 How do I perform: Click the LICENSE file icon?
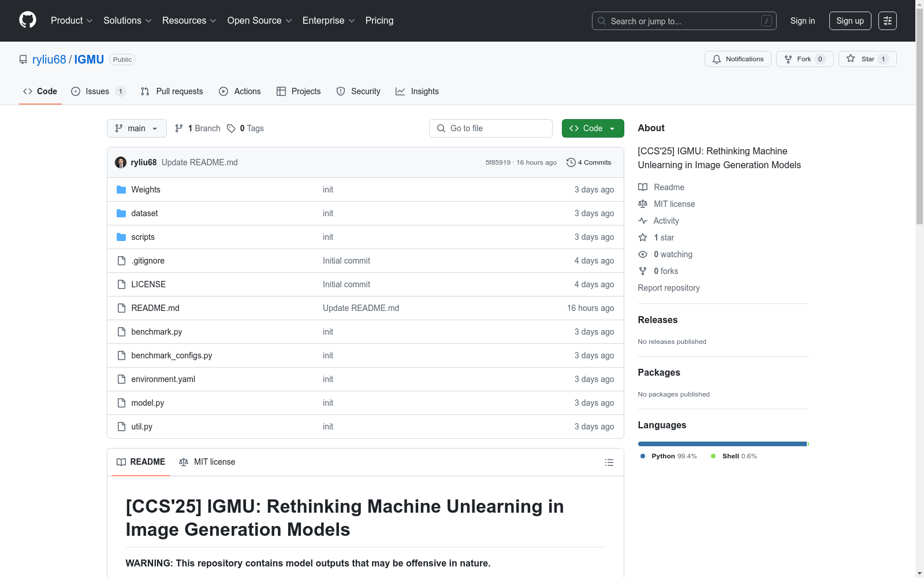coord(121,284)
